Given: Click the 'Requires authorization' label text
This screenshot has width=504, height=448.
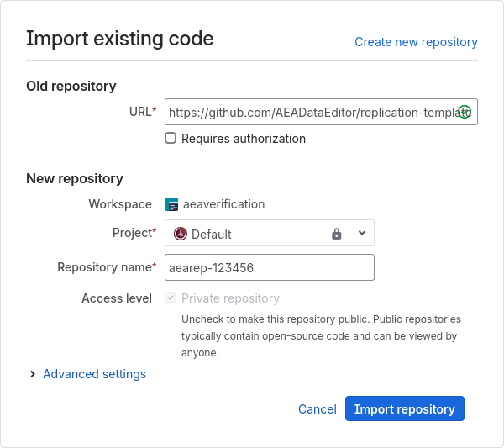Looking at the screenshot, I should pos(243,139).
